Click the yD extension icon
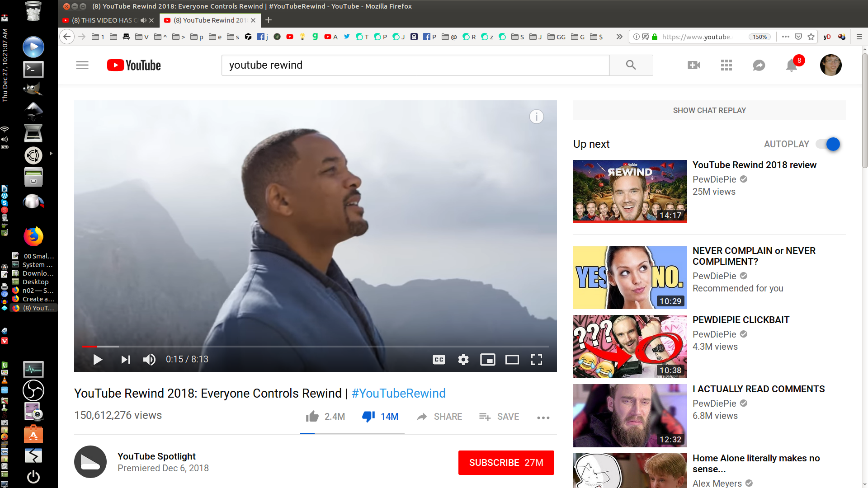This screenshot has height=488, width=868. [x=827, y=37]
